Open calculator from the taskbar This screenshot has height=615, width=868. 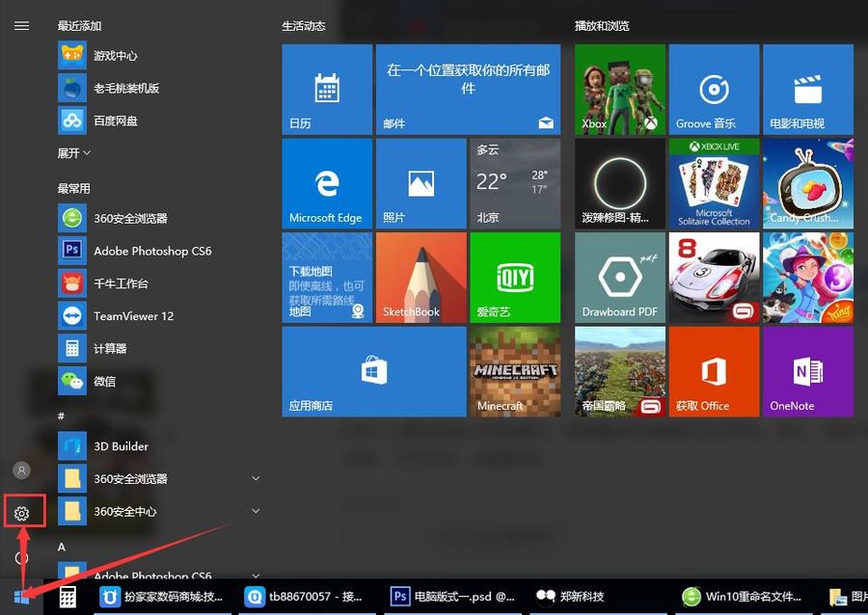pyautogui.click(x=68, y=598)
